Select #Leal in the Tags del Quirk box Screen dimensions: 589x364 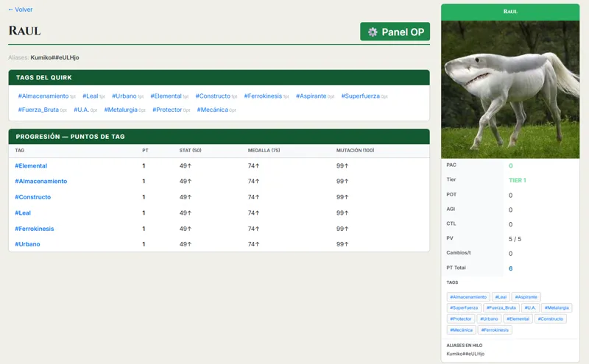pos(90,96)
